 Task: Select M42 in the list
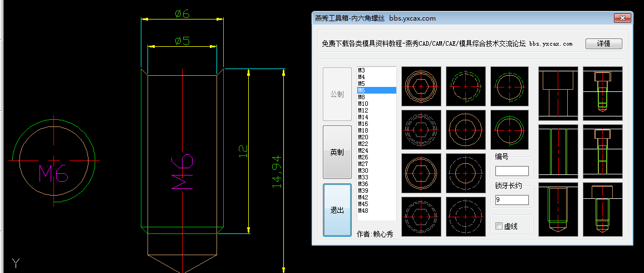[377, 197]
